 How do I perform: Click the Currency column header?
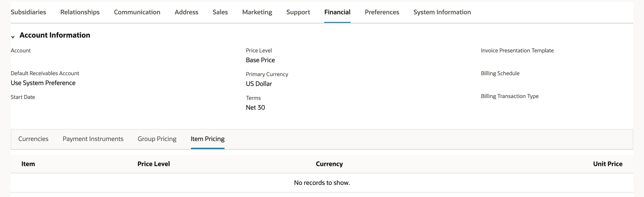coord(329,164)
